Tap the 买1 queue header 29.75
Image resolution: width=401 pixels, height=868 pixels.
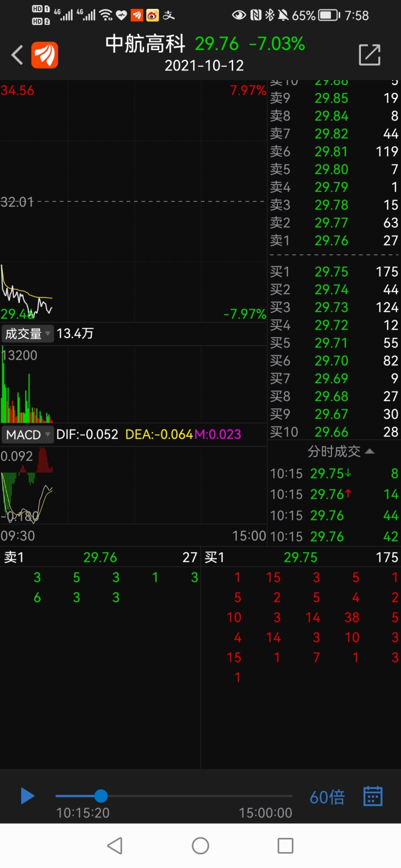point(301,557)
